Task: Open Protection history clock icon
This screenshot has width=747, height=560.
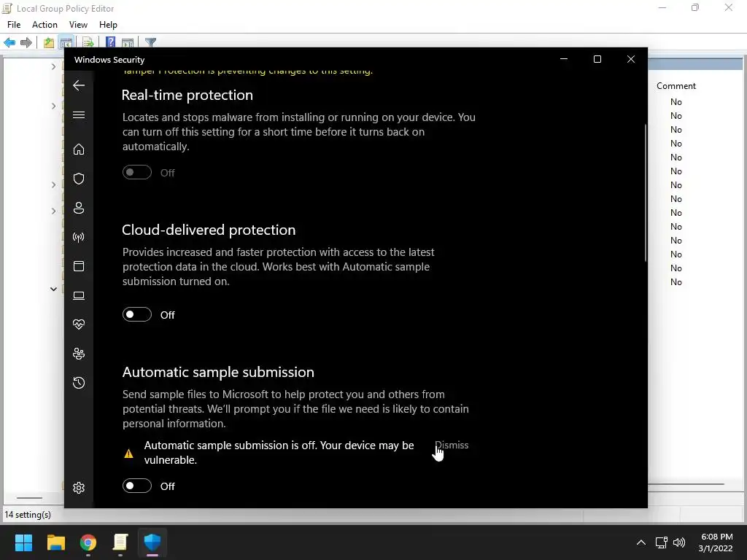Action: [79, 383]
